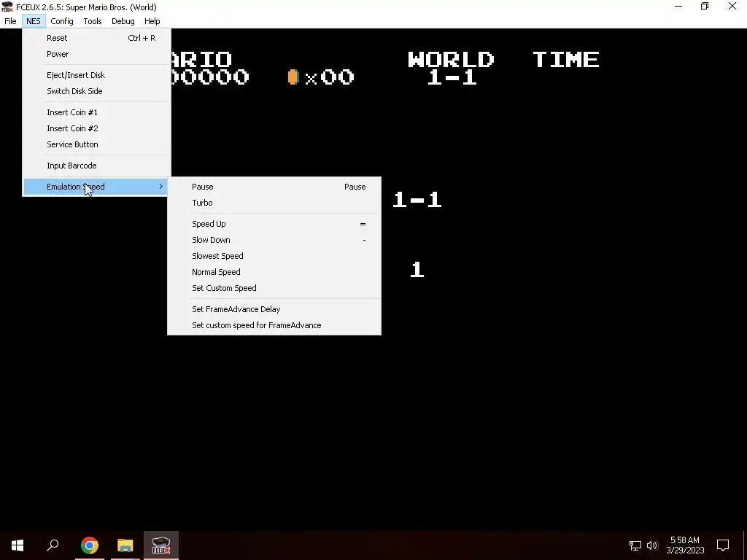747x560 pixels.
Task: Choose Switch Disk Side
Action: click(x=97, y=91)
